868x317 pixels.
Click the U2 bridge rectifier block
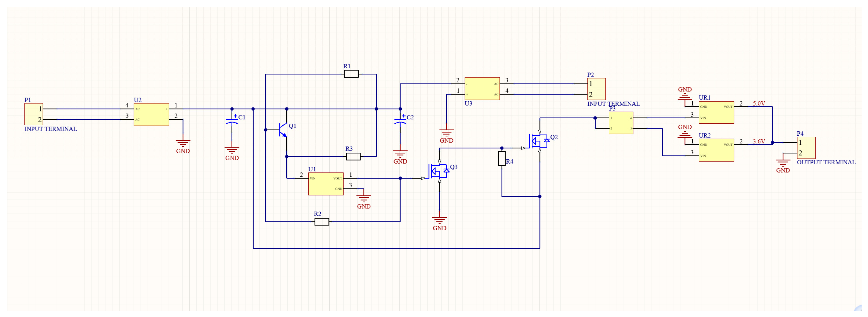[151, 115]
